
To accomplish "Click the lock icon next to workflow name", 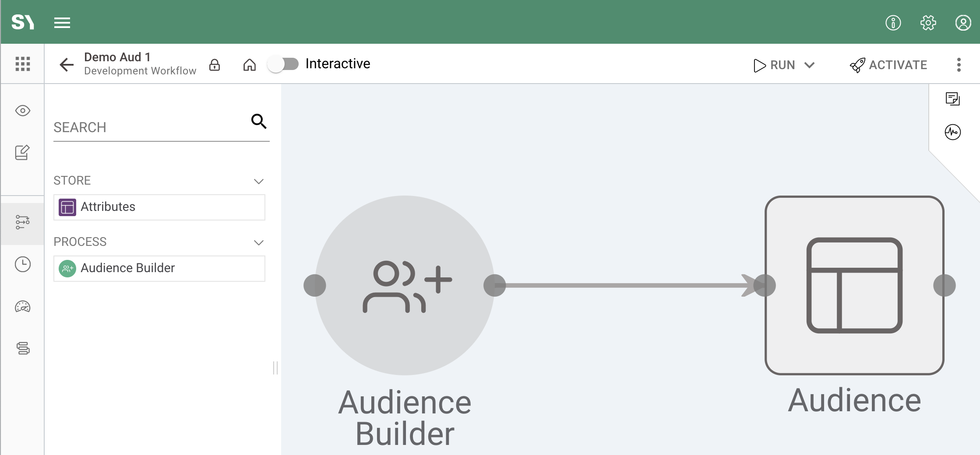I will click(215, 65).
